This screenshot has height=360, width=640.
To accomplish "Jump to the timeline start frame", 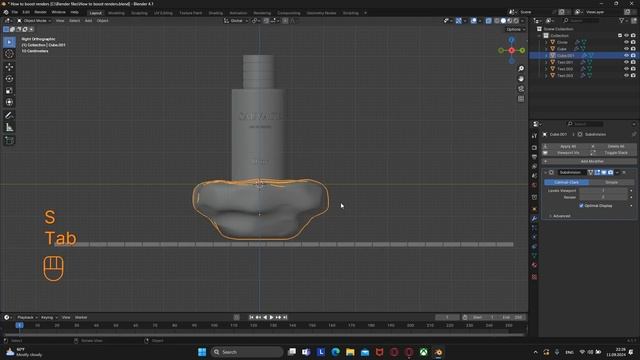I will 251,317.
